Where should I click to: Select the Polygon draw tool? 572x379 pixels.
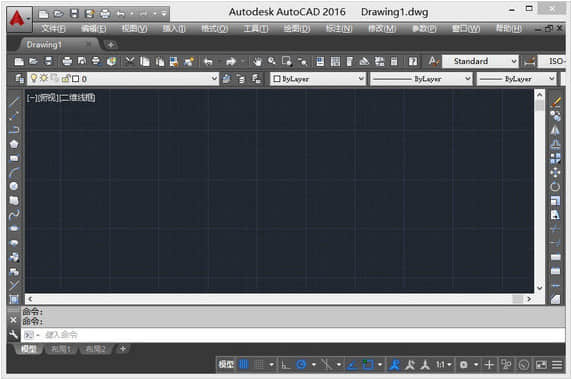pos(14,144)
